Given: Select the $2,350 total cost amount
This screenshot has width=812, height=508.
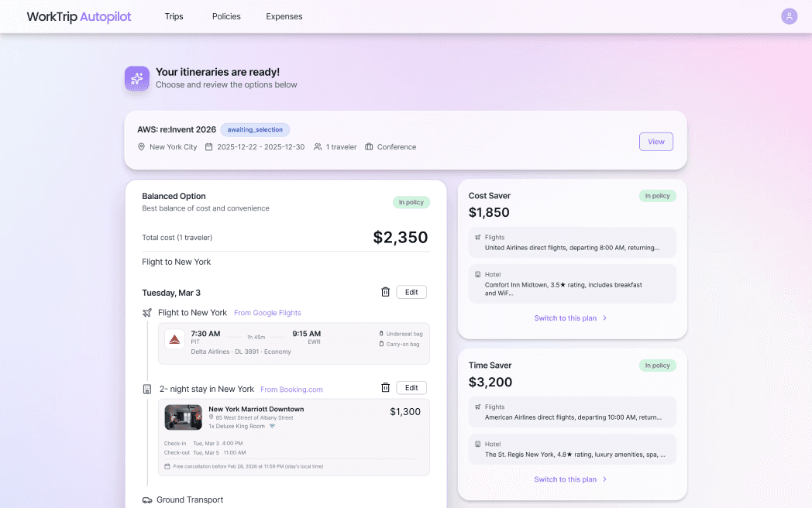Looking at the screenshot, I should pyautogui.click(x=401, y=237).
